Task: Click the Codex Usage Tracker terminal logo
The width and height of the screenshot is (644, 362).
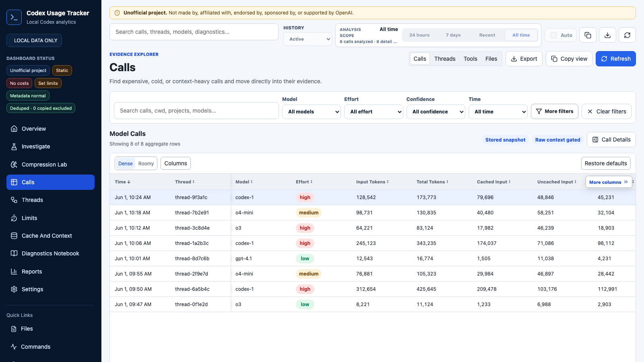Action: coord(14,17)
